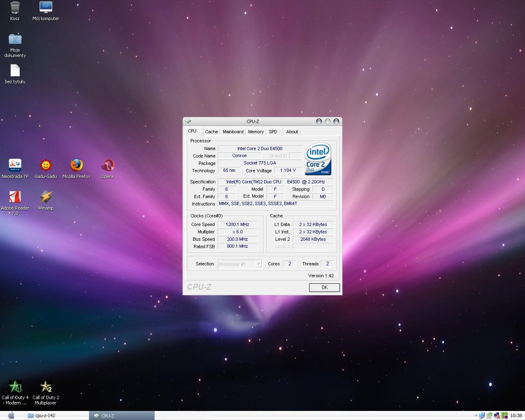Screen dimensions: 525x420
Task: Click the CPU-Z taskbar button
Action: tap(122, 415)
